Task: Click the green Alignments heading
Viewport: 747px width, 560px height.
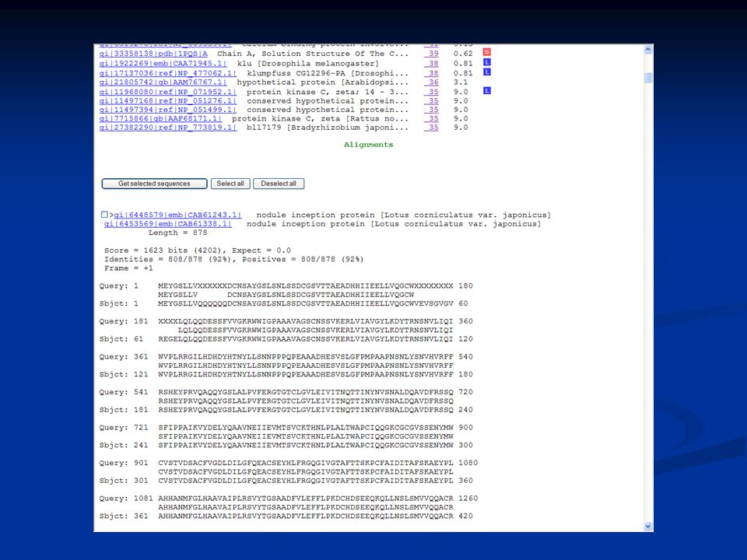Action: pos(368,145)
